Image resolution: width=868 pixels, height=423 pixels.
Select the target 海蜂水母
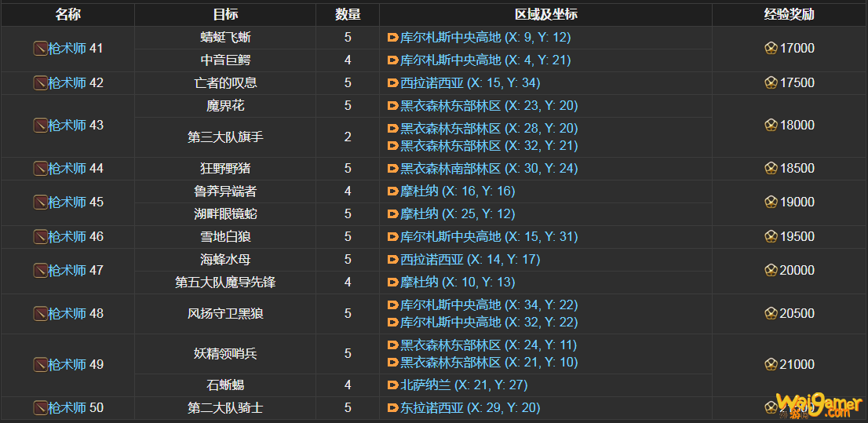tap(225, 260)
